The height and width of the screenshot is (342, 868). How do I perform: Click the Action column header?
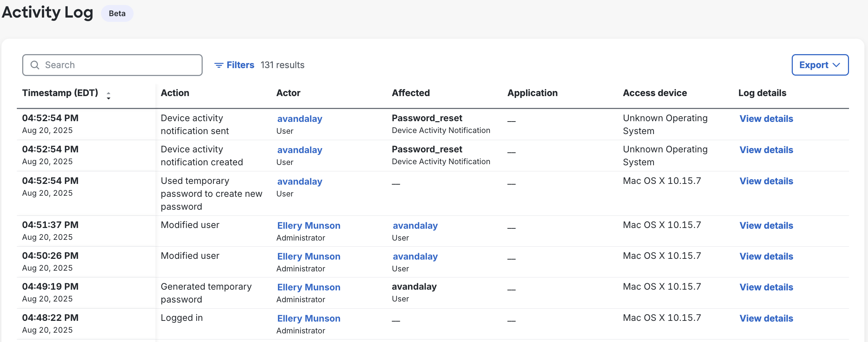(x=175, y=93)
